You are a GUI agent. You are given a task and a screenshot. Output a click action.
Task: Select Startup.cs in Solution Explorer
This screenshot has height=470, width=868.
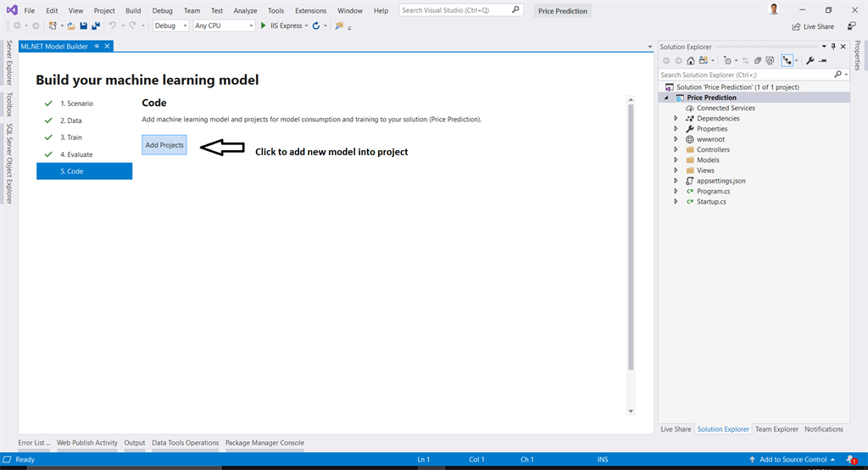[x=711, y=202]
